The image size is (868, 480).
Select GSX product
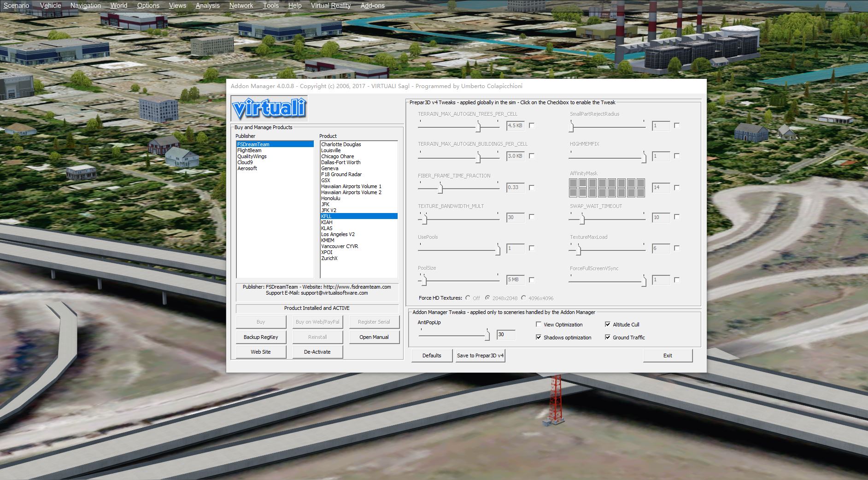click(x=359, y=180)
